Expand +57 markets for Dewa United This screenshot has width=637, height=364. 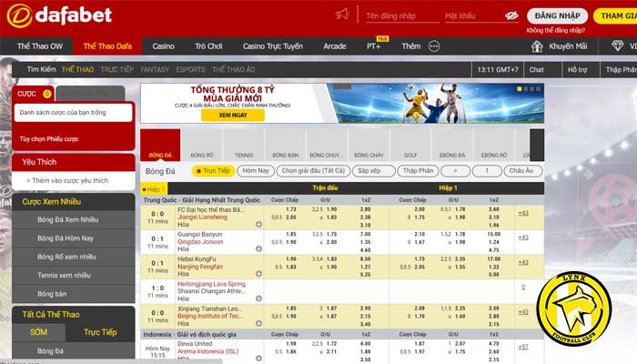coord(523,347)
